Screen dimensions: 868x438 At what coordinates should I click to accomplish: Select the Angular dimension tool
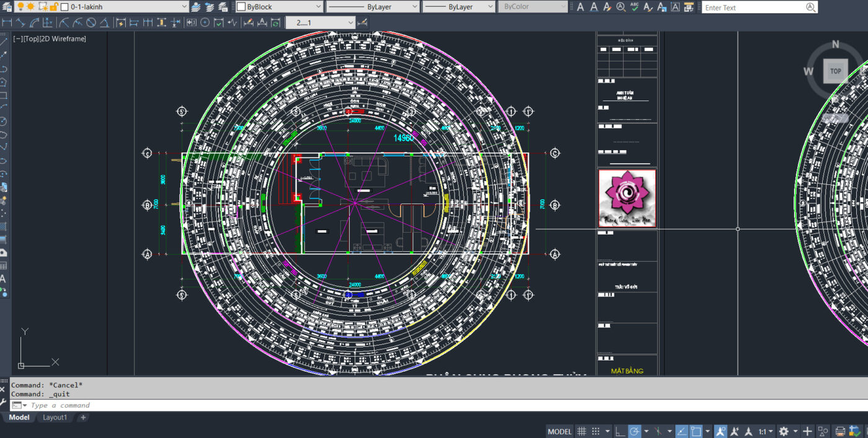tap(104, 22)
